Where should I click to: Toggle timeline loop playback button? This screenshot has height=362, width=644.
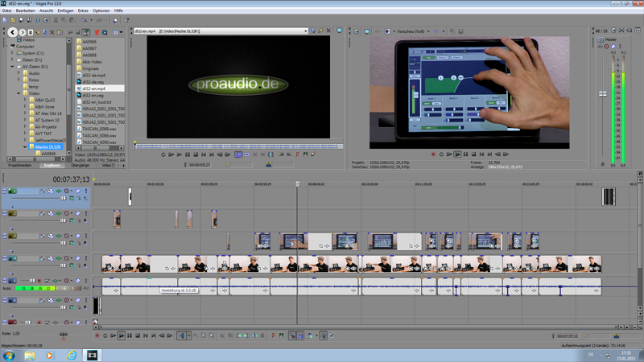[104, 335]
